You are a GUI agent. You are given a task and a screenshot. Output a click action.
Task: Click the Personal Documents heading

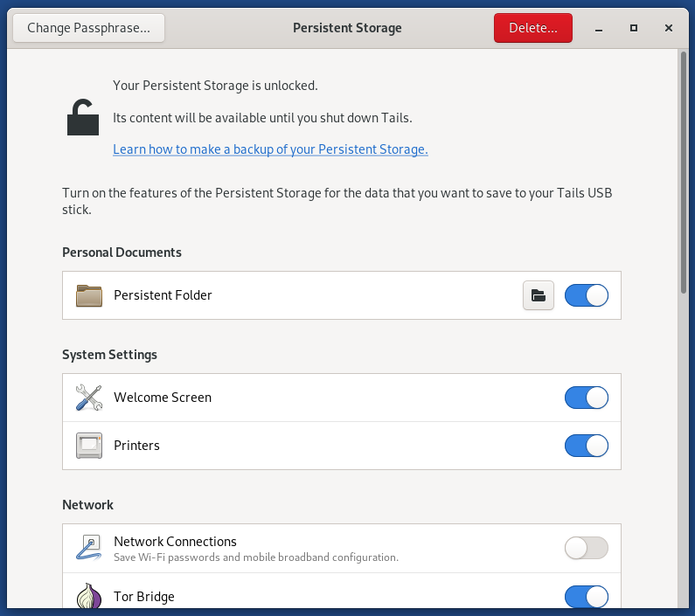pos(122,253)
